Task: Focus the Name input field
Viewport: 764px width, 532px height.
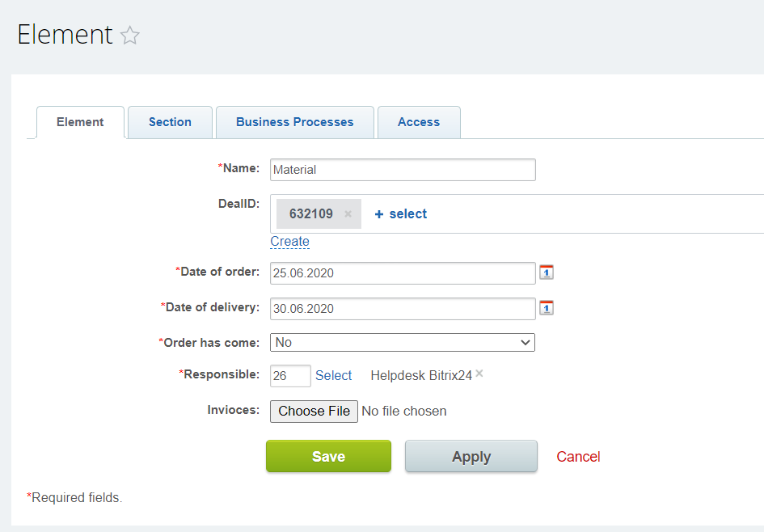Action: tap(403, 170)
